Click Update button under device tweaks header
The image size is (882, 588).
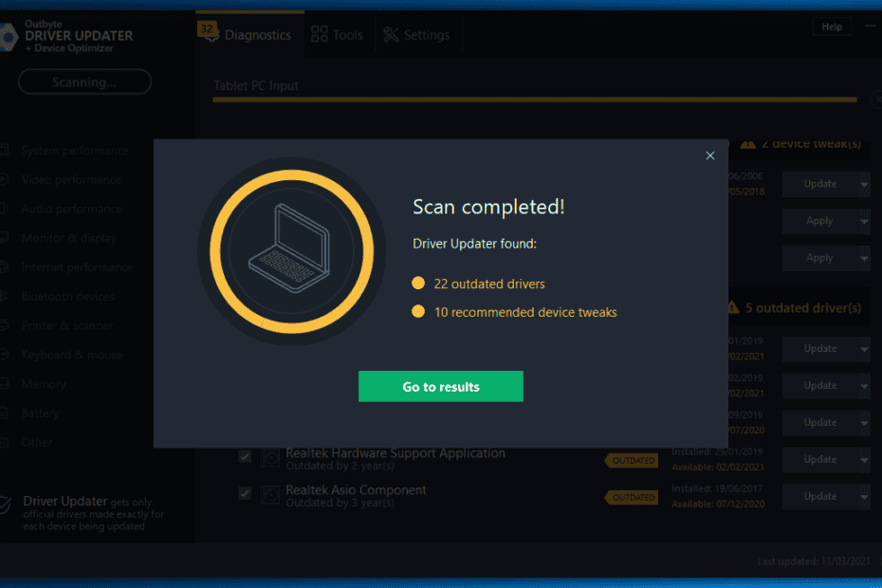[819, 184]
